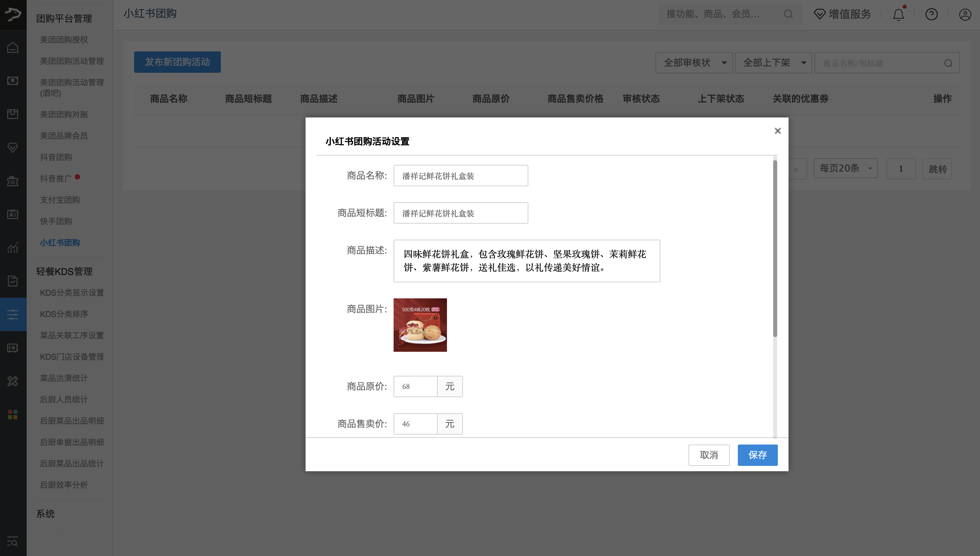Open the home dashboard icon in sidebar
The width and height of the screenshot is (980, 556).
pos(13,47)
